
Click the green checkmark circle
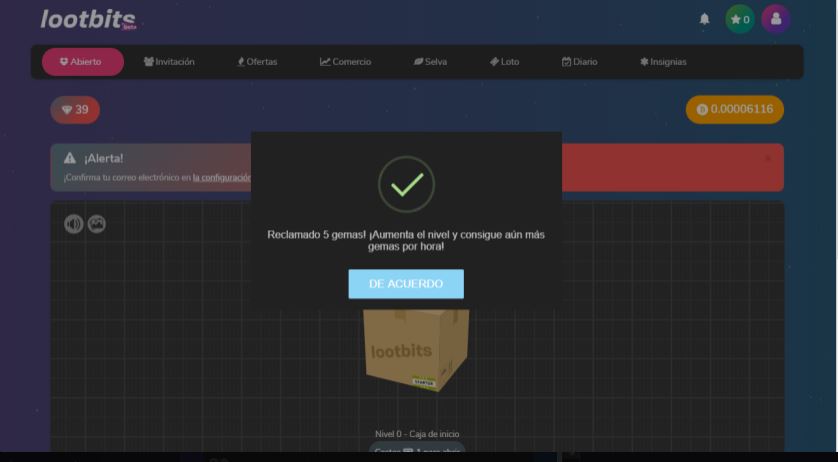406,184
